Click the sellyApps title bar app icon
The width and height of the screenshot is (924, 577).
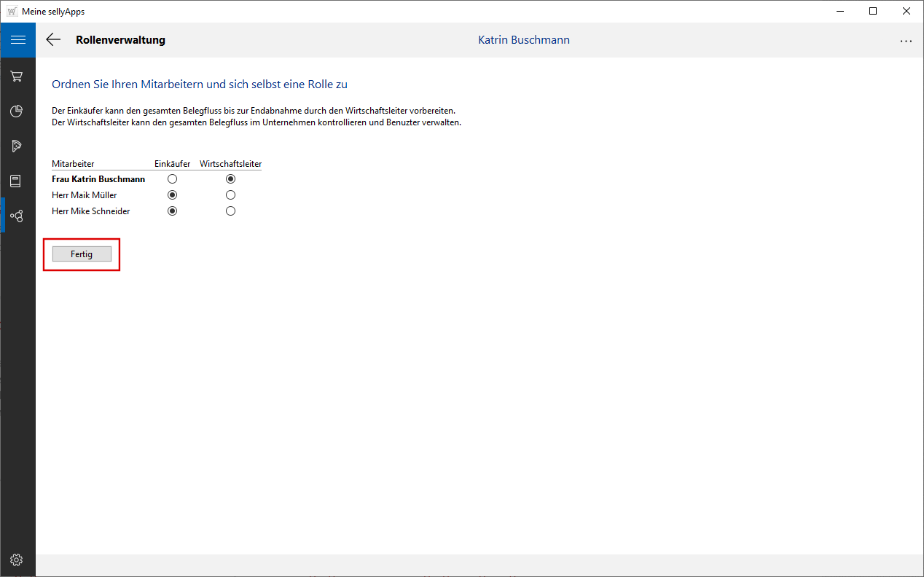(x=12, y=11)
